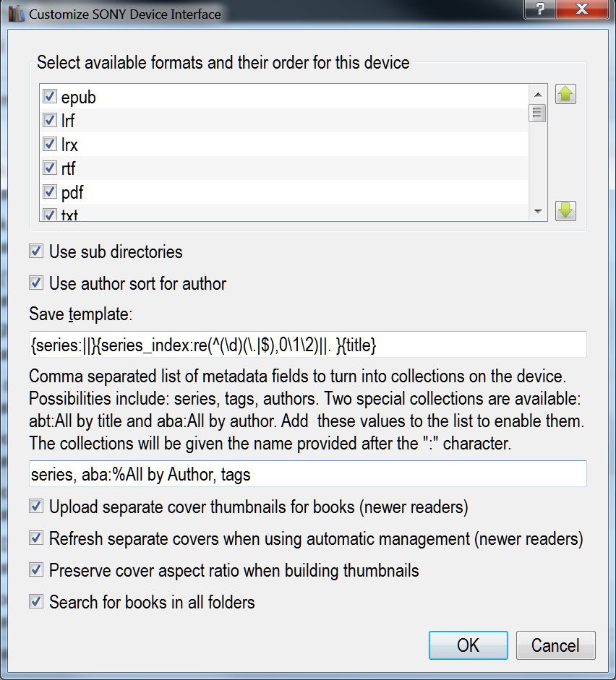Toggle the pdf format checkbox

click(50, 192)
